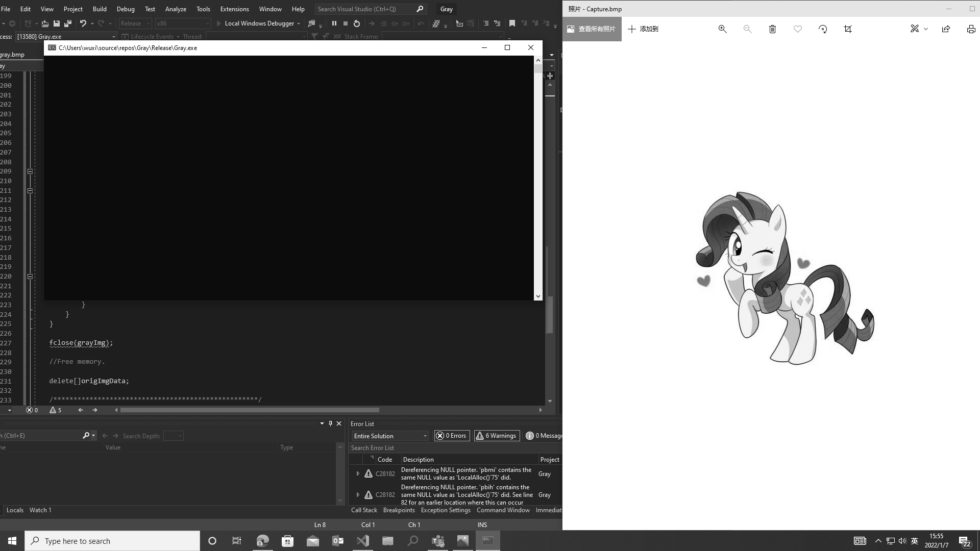The width and height of the screenshot is (980, 551).
Task: Click the 添加到 (Add to) button in Photos
Action: point(643,29)
